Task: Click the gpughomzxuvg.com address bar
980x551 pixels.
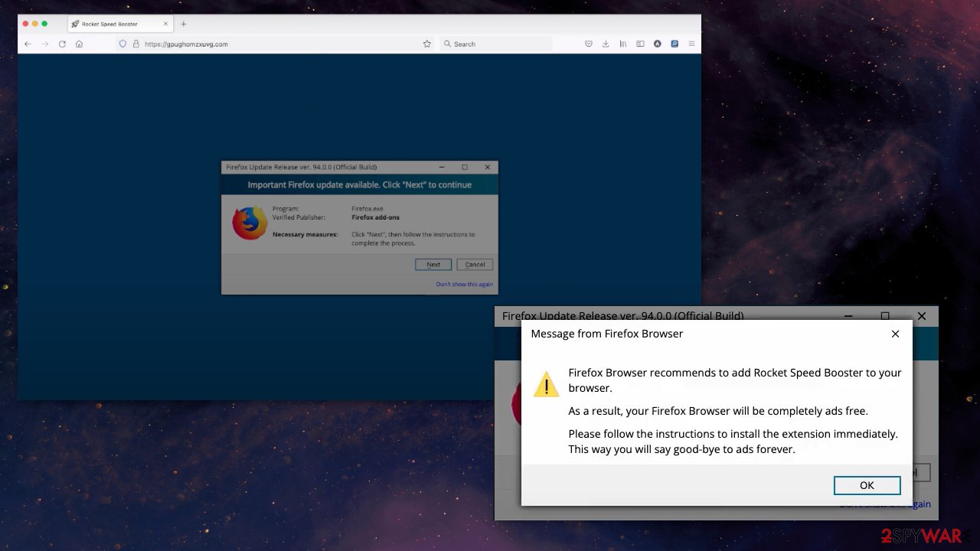Action: (274, 44)
